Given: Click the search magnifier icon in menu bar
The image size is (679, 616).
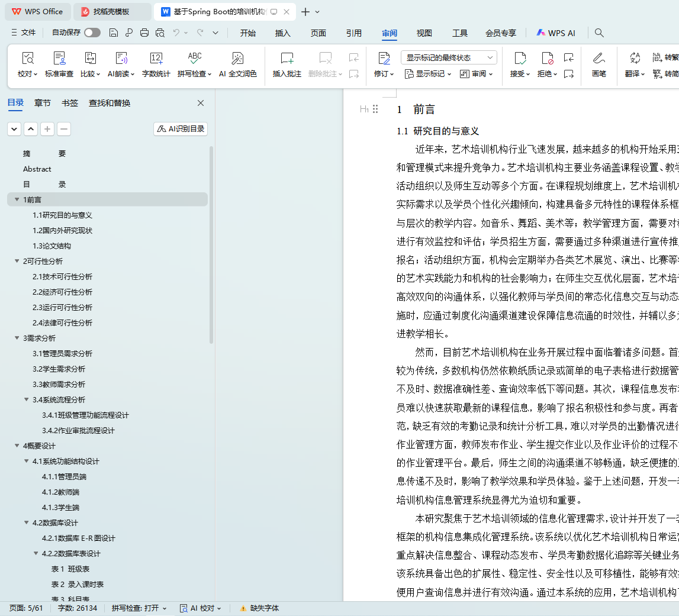Looking at the screenshot, I should 599,33.
